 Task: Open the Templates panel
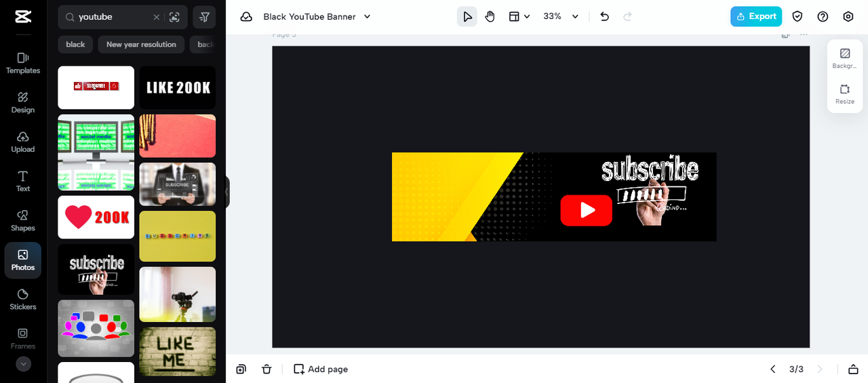[x=23, y=63]
